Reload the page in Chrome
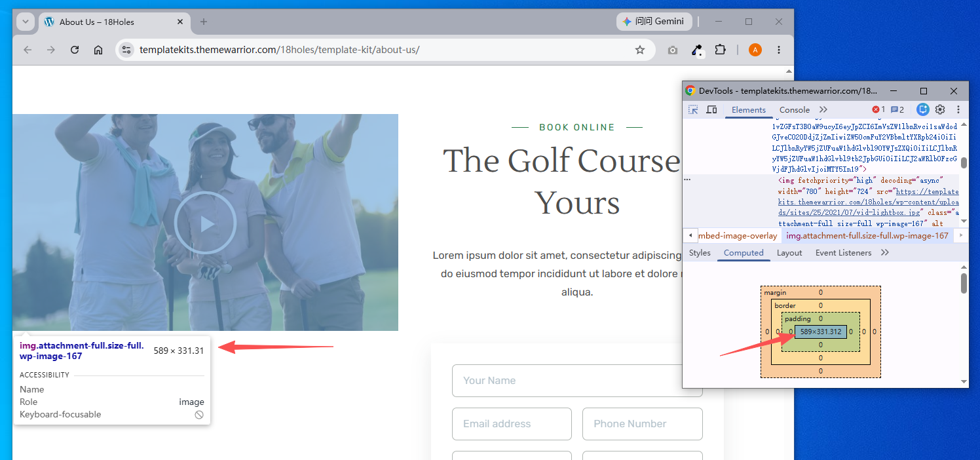The height and width of the screenshot is (460, 980). pyautogui.click(x=75, y=50)
